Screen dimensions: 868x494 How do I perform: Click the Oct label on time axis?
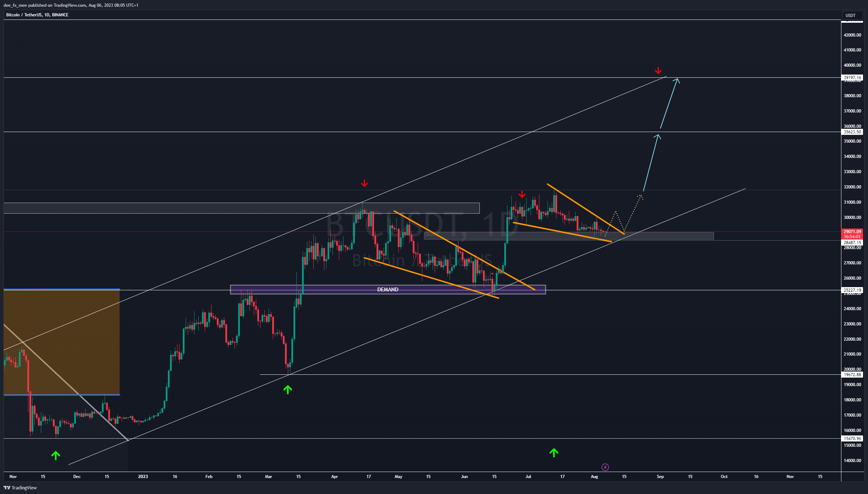pos(724,477)
